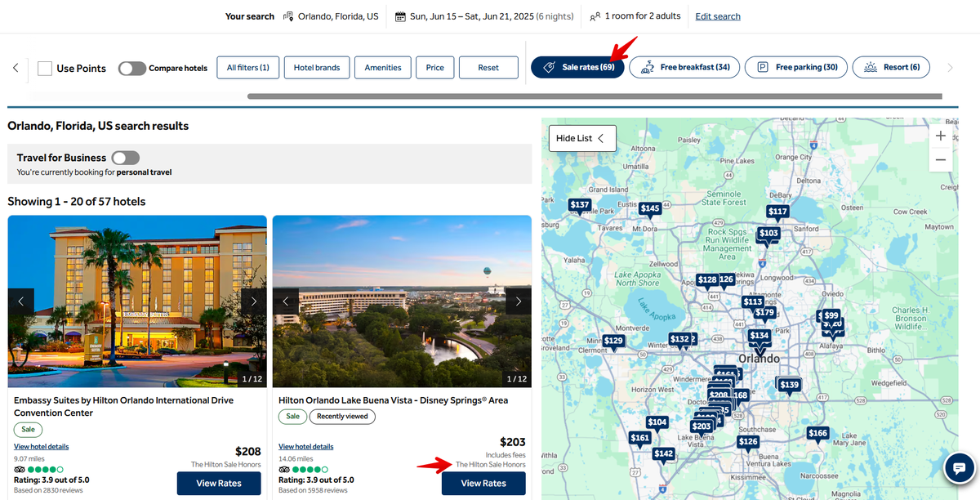Screen dimensions: 980x500
Task: Show previous photo of Hilton Lake Buena Vista
Action: click(x=286, y=301)
